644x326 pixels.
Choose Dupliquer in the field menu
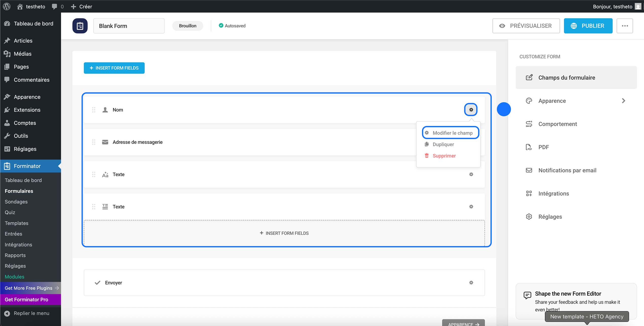coord(443,144)
